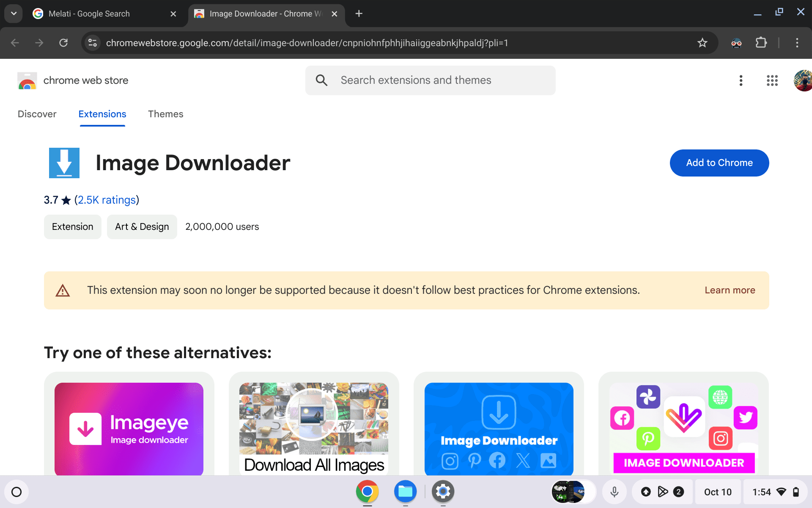Open quick settings at 1:54 clock
This screenshot has height=508, width=812.
(x=775, y=492)
